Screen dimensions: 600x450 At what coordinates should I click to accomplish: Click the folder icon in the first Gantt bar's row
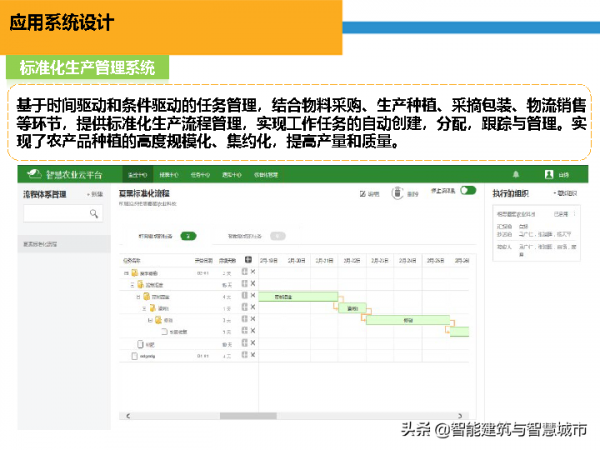[147, 297]
